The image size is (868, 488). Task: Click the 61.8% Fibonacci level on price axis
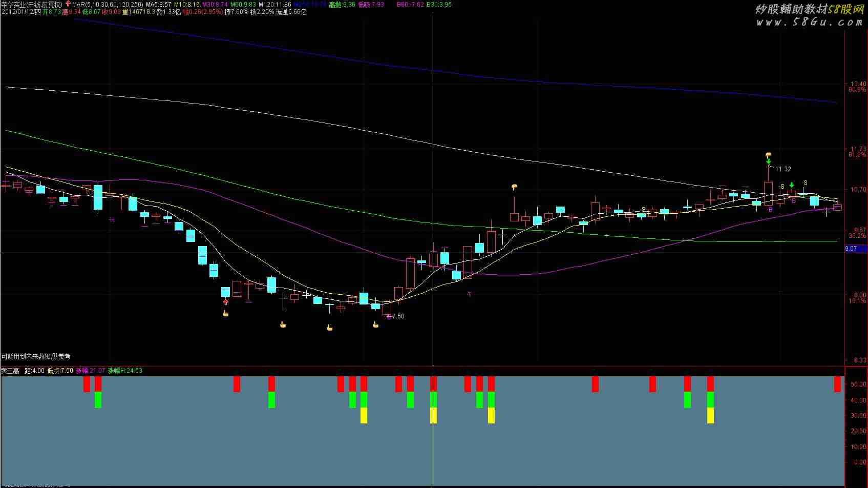point(857,155)
